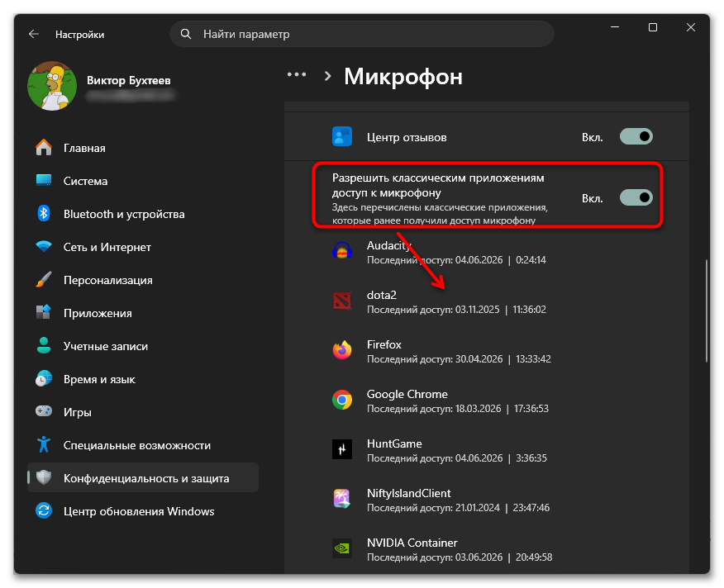Click the Центр отзывов app icon

pos(342,136)
